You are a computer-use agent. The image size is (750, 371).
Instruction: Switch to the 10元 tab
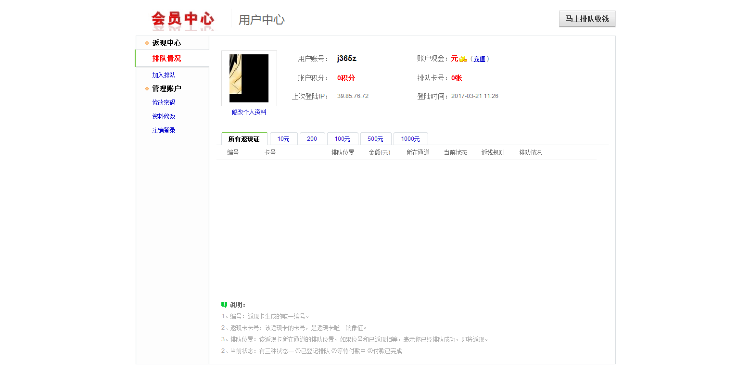pyautogui.click(x=284, y=139)
